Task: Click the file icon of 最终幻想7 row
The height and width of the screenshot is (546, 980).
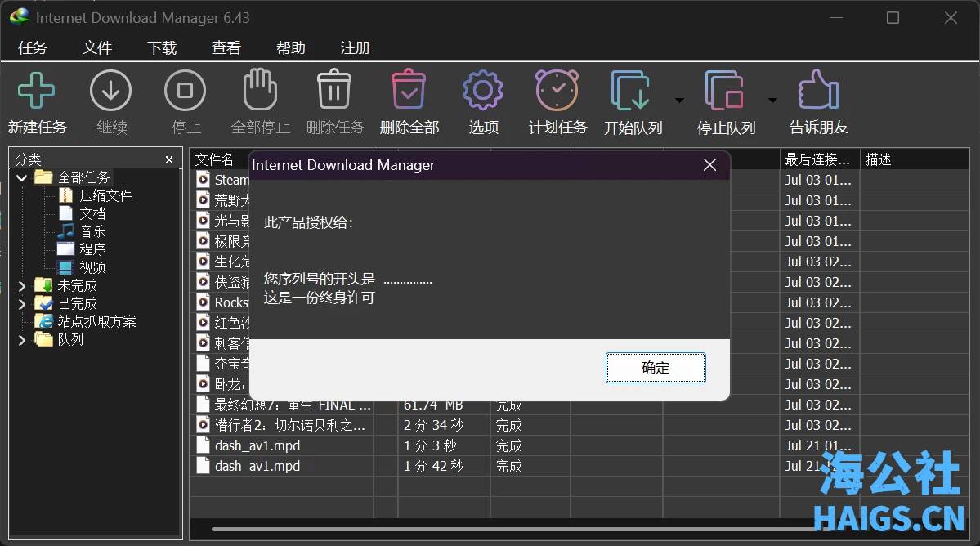Action: 203,405
